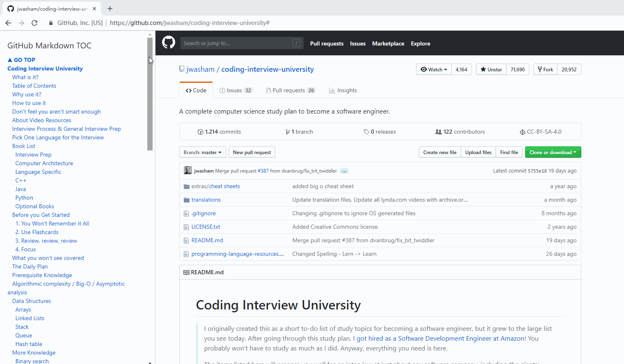624x364 pixels.
Task: Expand commit message ellipsis button
Action: pyautogui.click(x=344, y=171)
